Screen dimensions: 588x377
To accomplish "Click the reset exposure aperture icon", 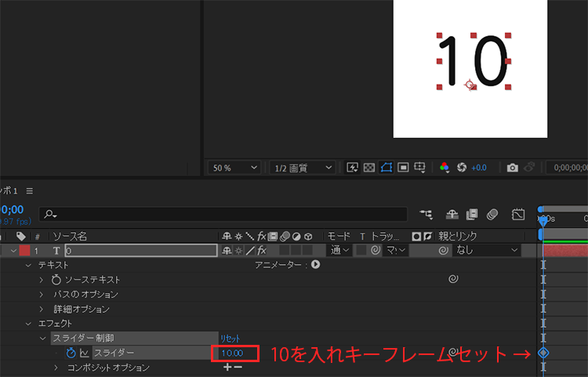I will coord(462,168).
